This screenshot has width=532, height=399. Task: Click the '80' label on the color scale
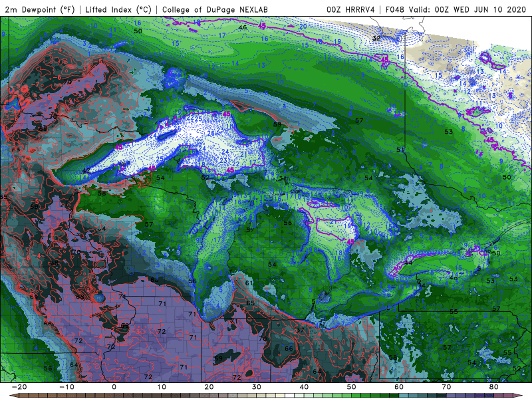494,387
